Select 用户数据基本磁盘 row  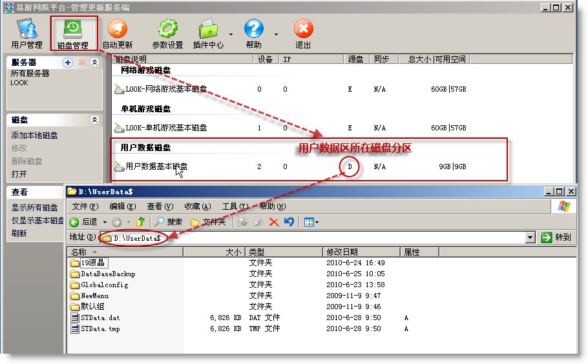coord(290,167)
